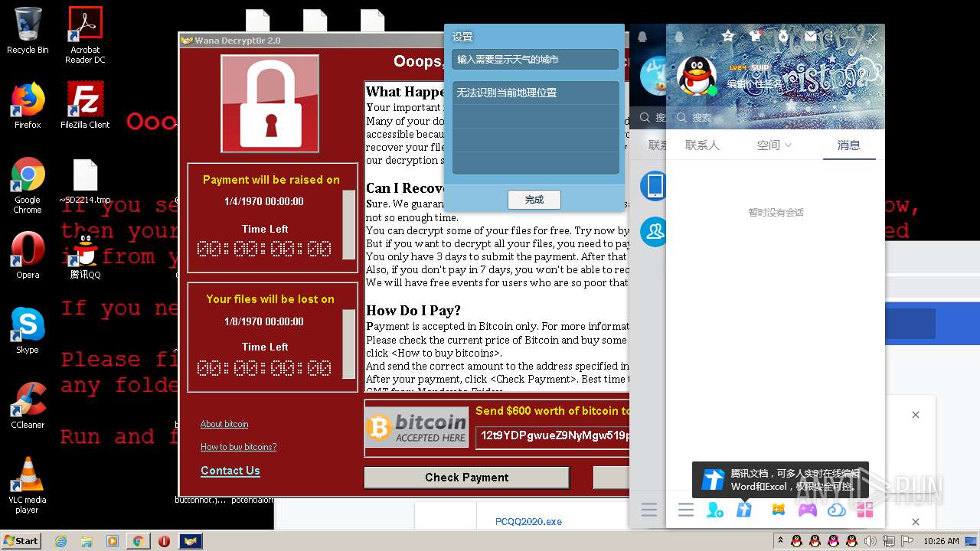Open QQ game center gamepad icon

(808, 510)
